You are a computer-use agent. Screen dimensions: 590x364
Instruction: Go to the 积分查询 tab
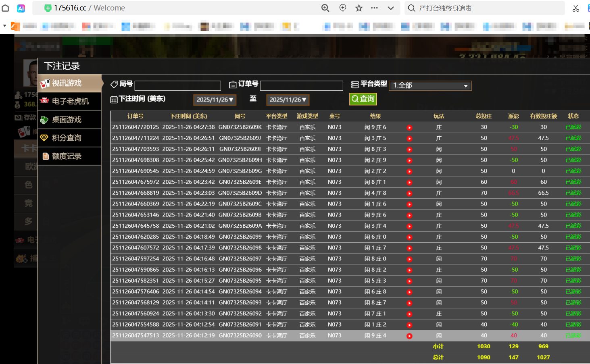click(x=69, y=138)
